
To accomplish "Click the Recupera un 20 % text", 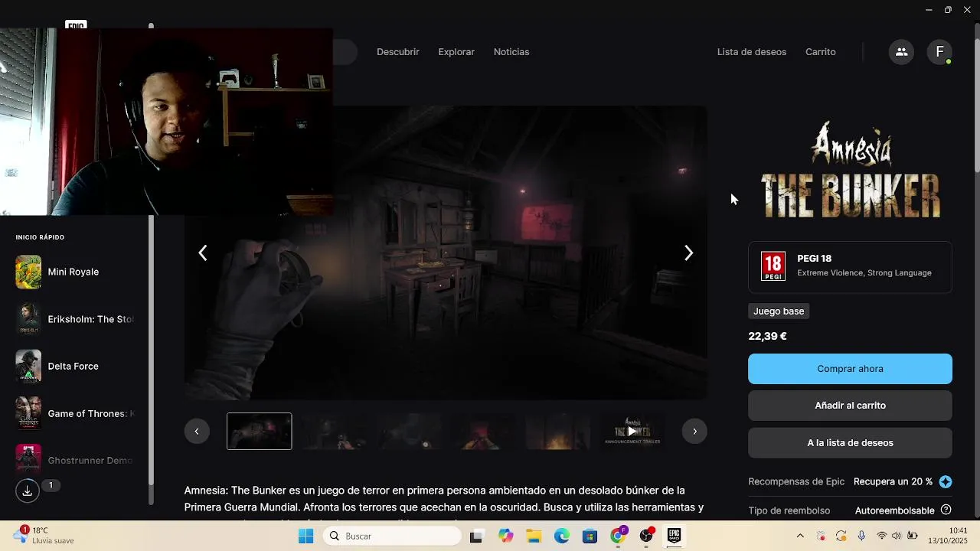I will pos(893,481).
